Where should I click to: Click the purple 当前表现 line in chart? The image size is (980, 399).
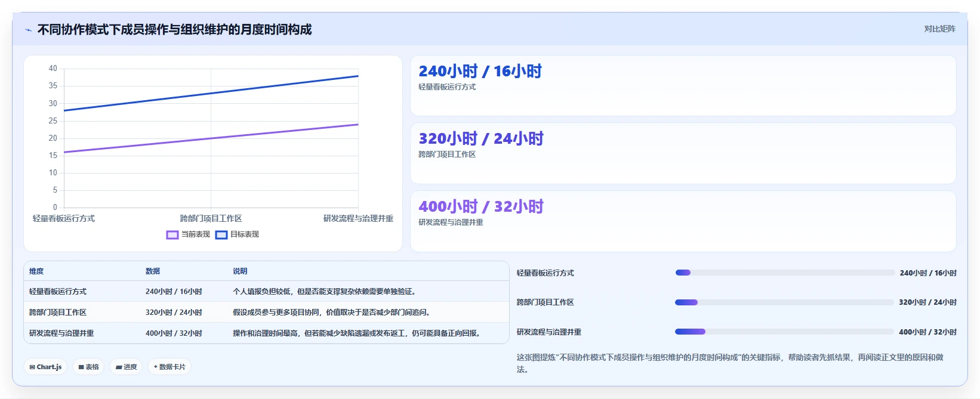click(211, 138)
